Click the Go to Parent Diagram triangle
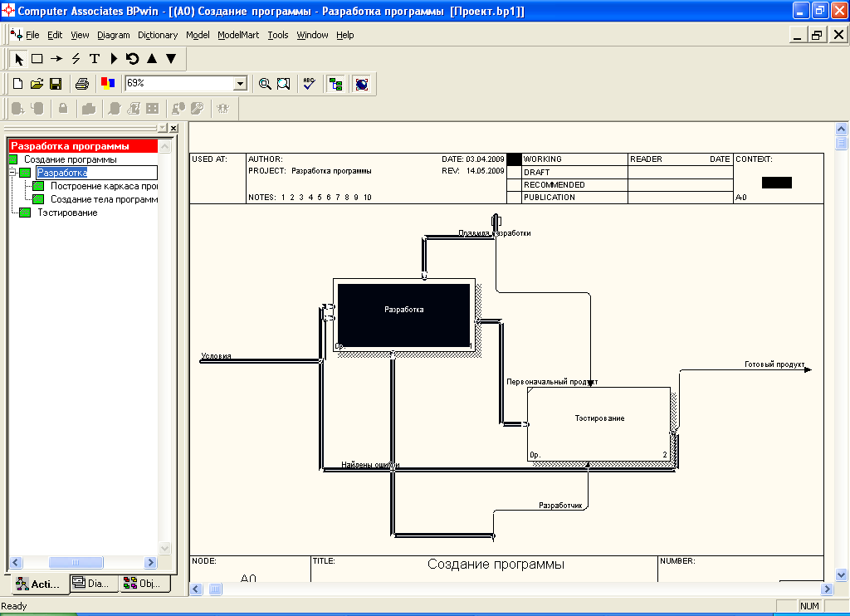The width and height of the screenshot is (850, 616). [x=152, y=59]
